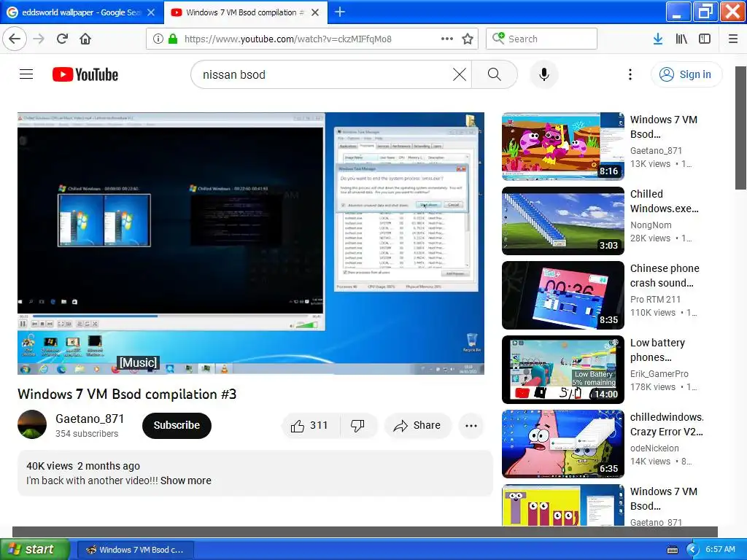Click the page vertical scrollbar
747x560 pixels.
(740, 127)
